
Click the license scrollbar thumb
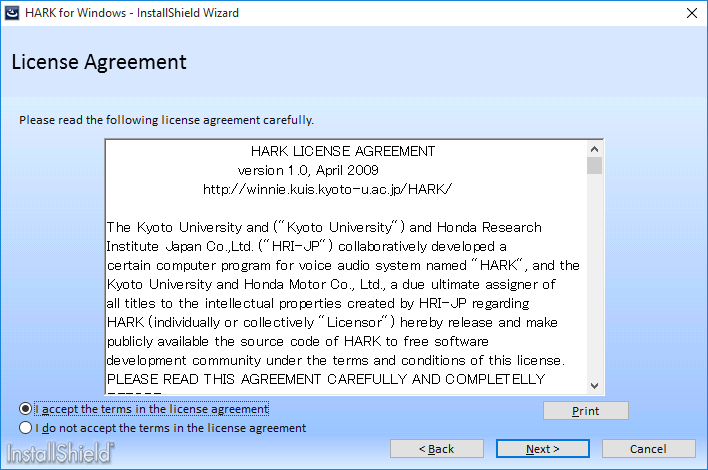[595, 165]
